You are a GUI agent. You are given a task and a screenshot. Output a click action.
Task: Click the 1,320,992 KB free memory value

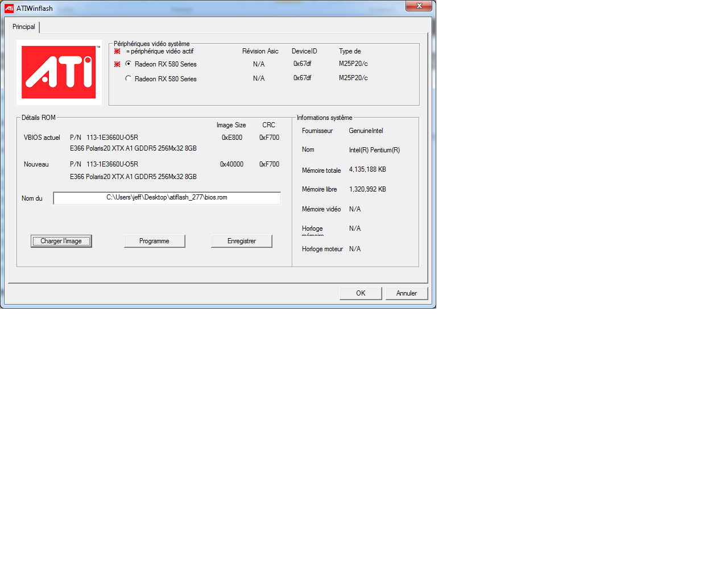367,189
